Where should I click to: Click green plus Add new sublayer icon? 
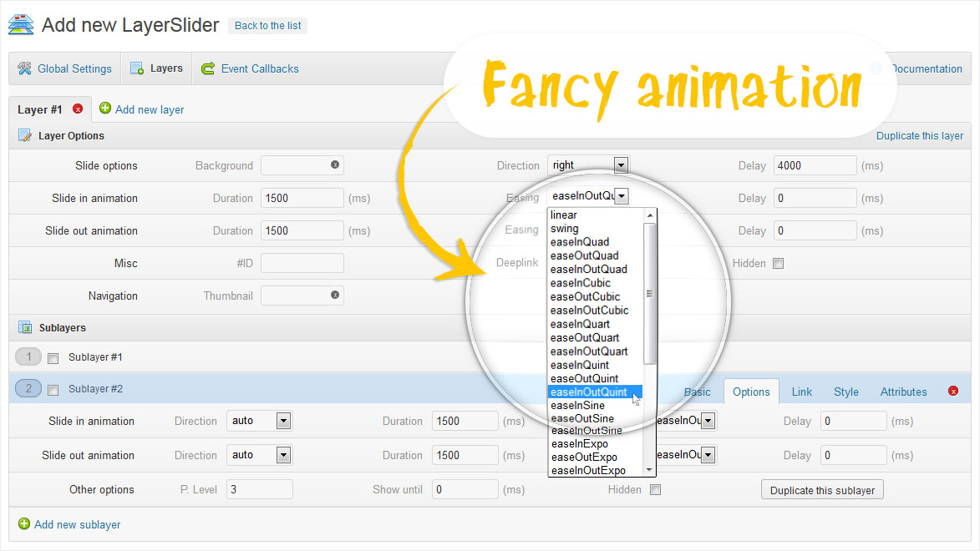23,523
